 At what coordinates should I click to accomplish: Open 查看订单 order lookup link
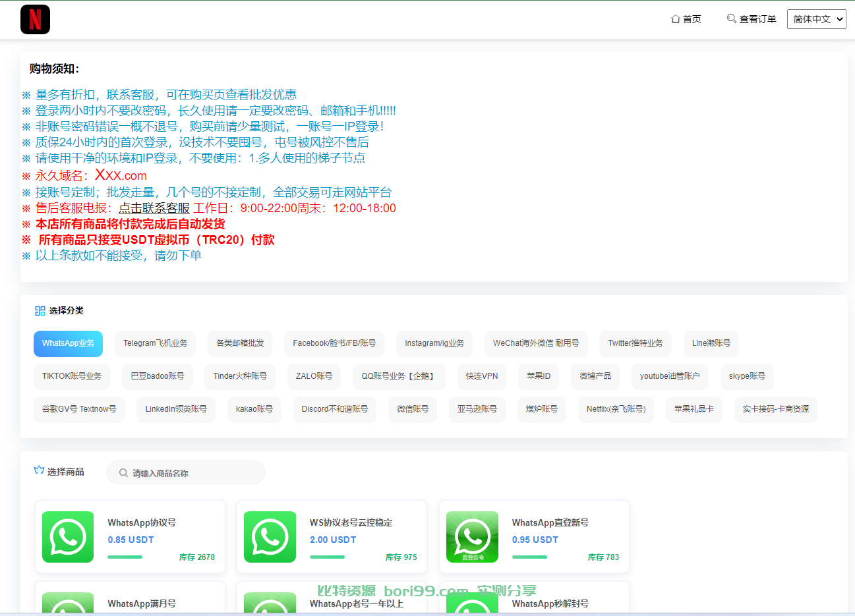coord(752,19)
